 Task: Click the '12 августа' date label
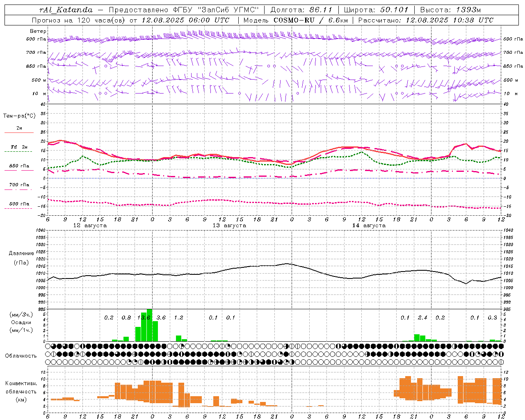tap(90, 226)
